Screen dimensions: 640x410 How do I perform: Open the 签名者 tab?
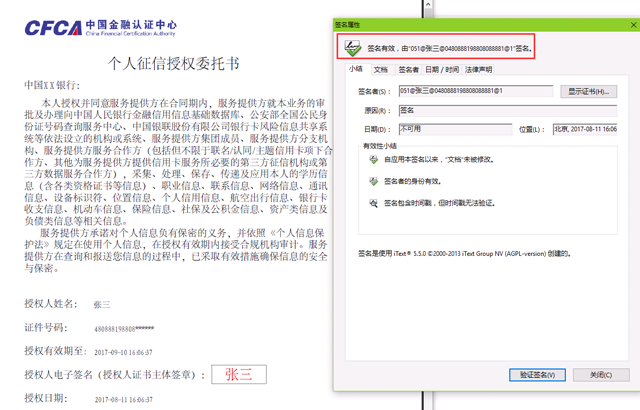[408, 70]
